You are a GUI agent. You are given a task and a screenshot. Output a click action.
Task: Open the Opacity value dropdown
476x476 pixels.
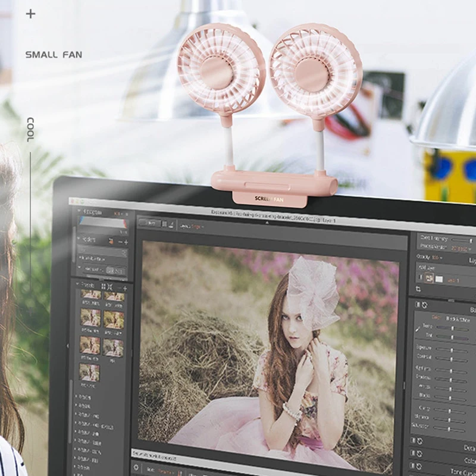point(437,258)
